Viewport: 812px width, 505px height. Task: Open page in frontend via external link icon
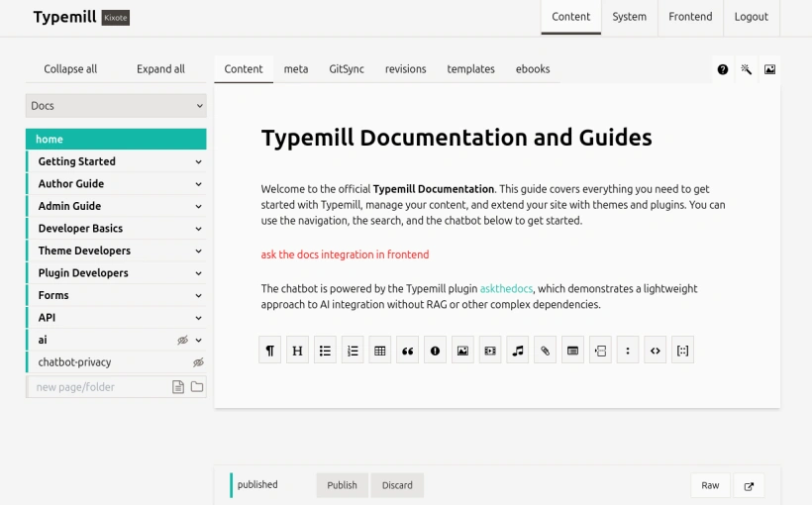(749, 486)
